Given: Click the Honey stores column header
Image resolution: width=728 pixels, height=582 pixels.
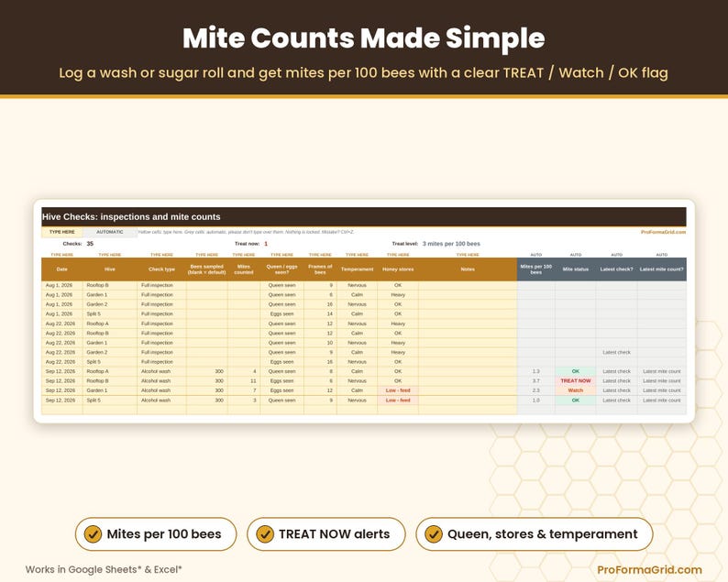Looking at the screenshot, I should point(398,269).
